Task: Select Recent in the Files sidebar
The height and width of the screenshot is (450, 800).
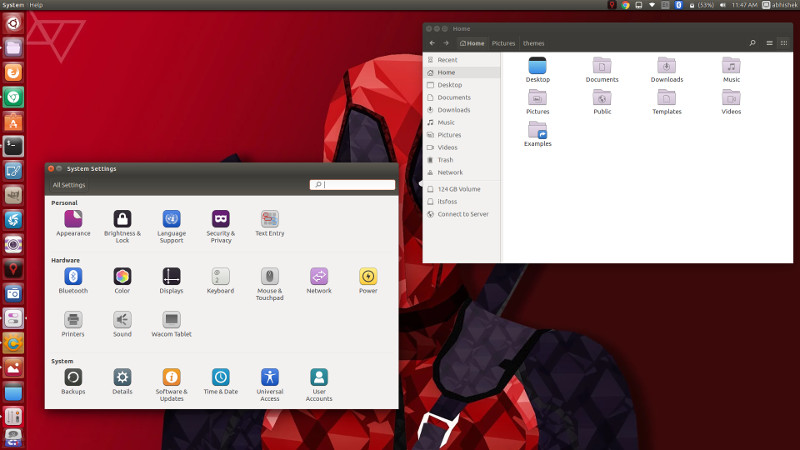Action: point(462,60)
